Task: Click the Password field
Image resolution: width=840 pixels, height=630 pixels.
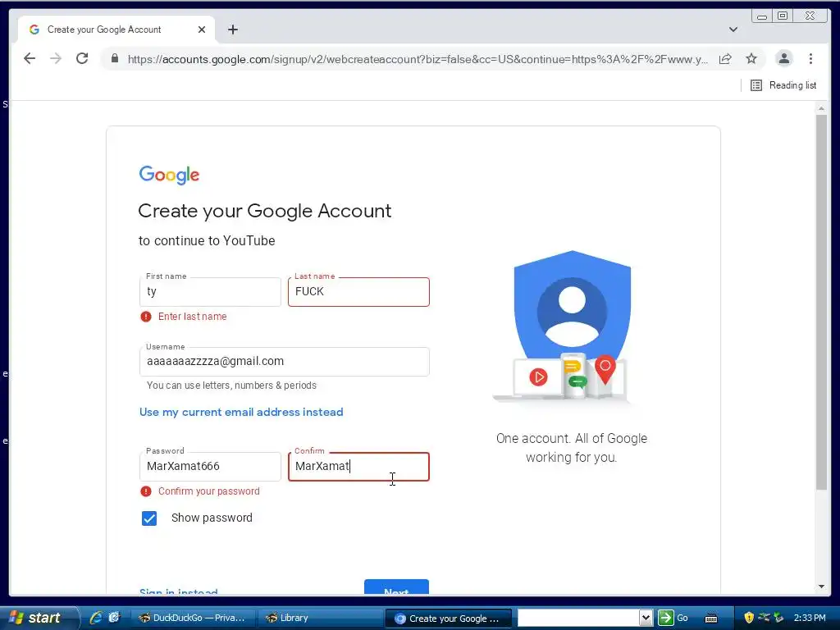Action: pos(210,467)
